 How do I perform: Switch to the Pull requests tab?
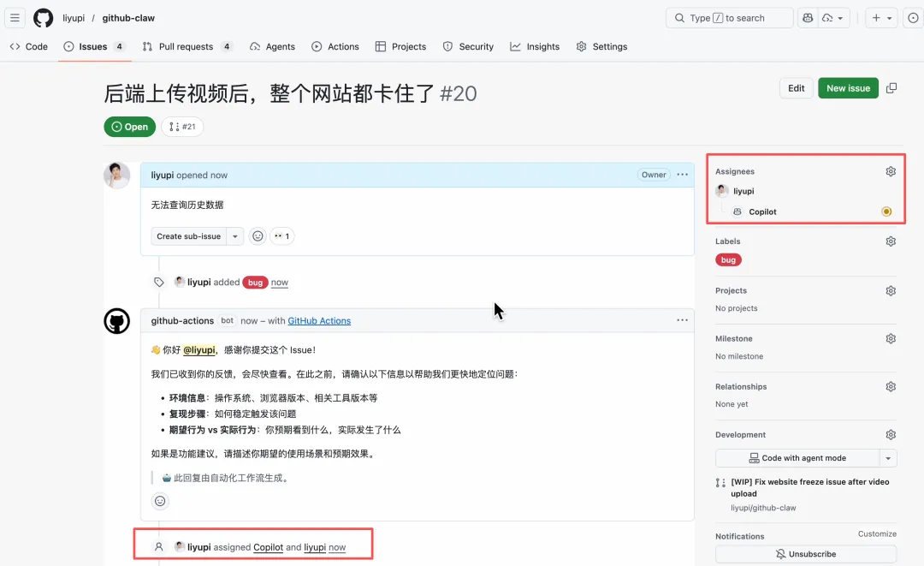(x=187, y=46)
